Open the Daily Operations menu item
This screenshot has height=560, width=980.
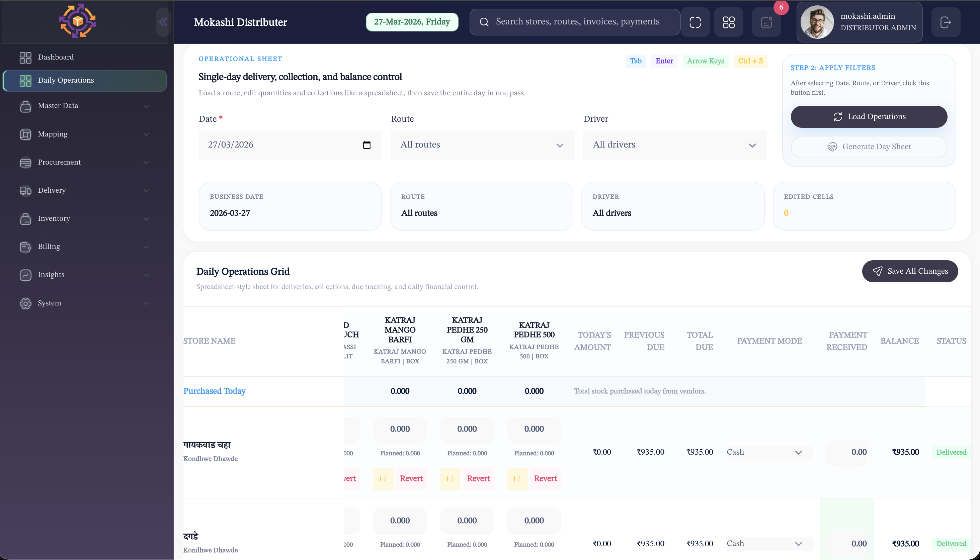[66, 80]
